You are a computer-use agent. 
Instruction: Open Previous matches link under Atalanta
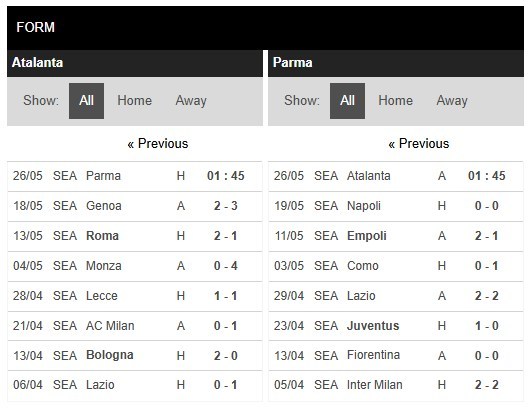point(158,144)
